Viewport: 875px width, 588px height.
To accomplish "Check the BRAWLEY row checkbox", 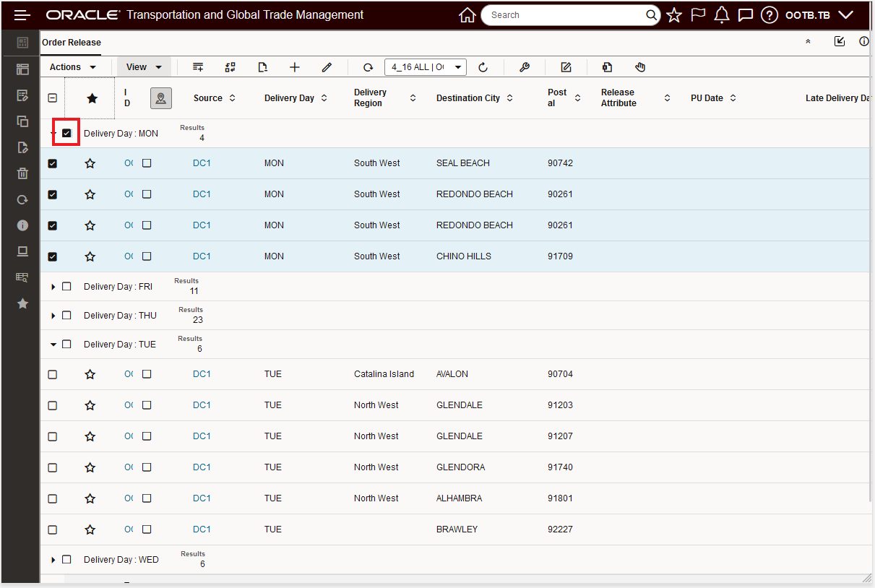I will click(52, 529).
